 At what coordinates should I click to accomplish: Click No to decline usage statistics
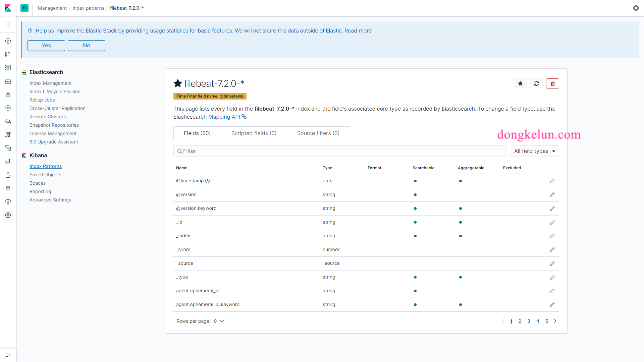tap(87, 46)
